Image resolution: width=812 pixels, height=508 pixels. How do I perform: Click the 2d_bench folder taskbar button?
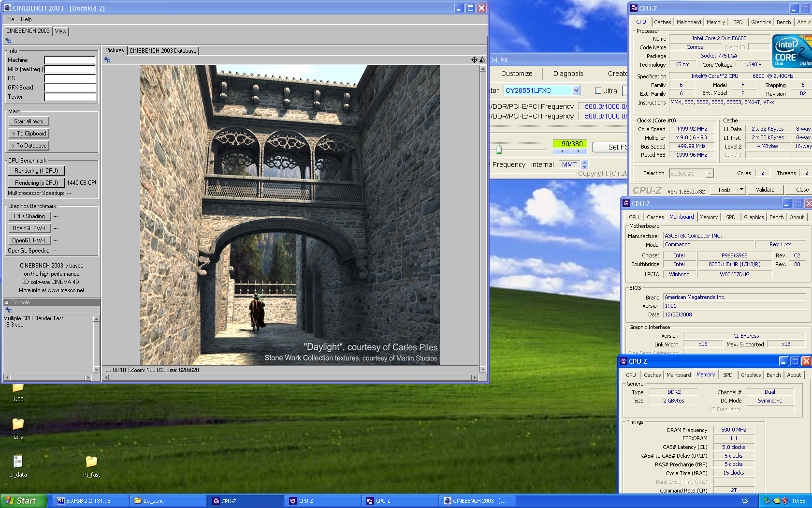tap(168, 501)
